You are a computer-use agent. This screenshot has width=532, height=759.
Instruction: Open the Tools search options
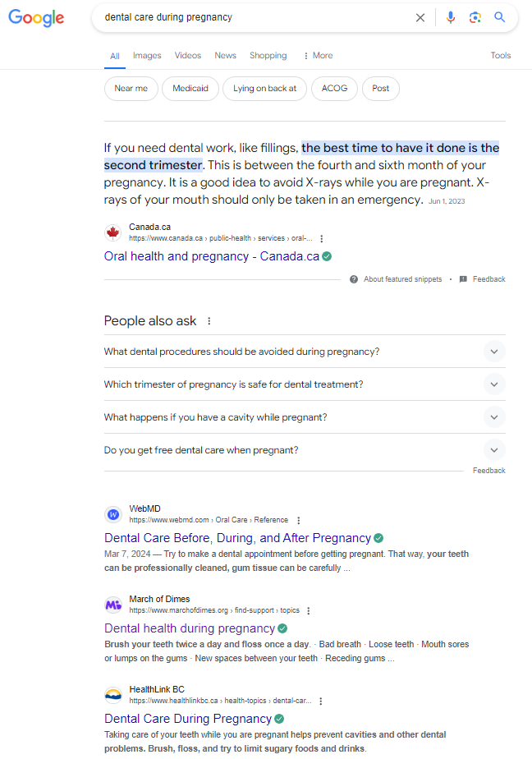(501, 56)
